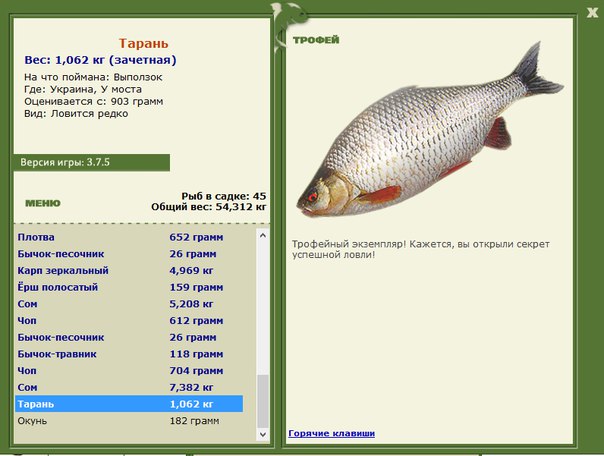Click the Общий вес: 54,312 кг text

tap(208, 207)
